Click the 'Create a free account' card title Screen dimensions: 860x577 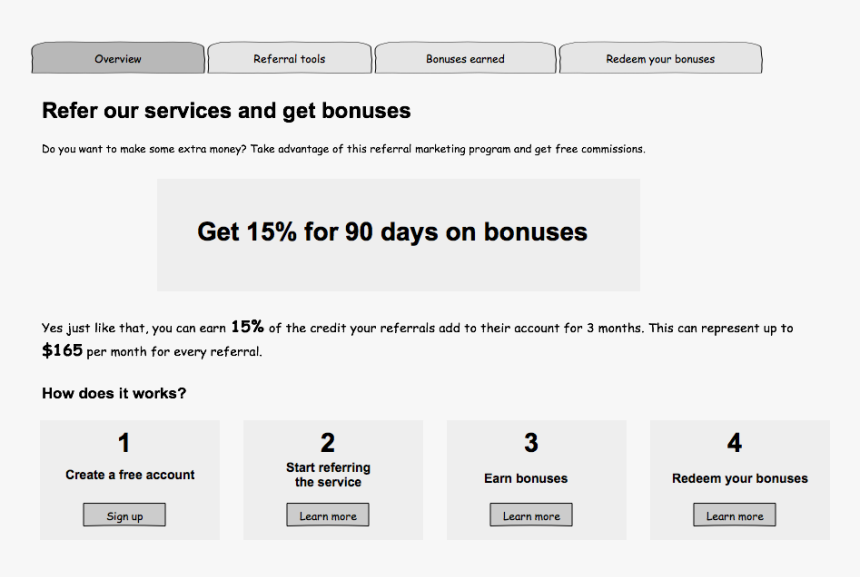130,475
